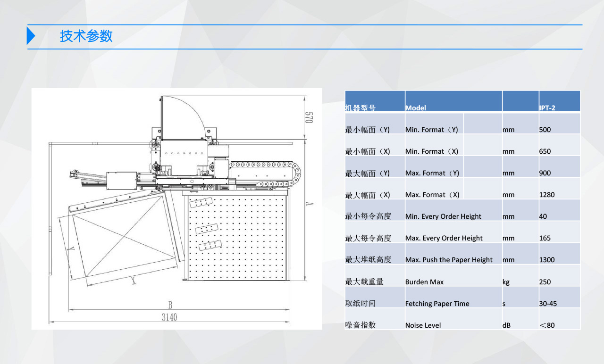Click the Noise Level cell

point(423,325)
